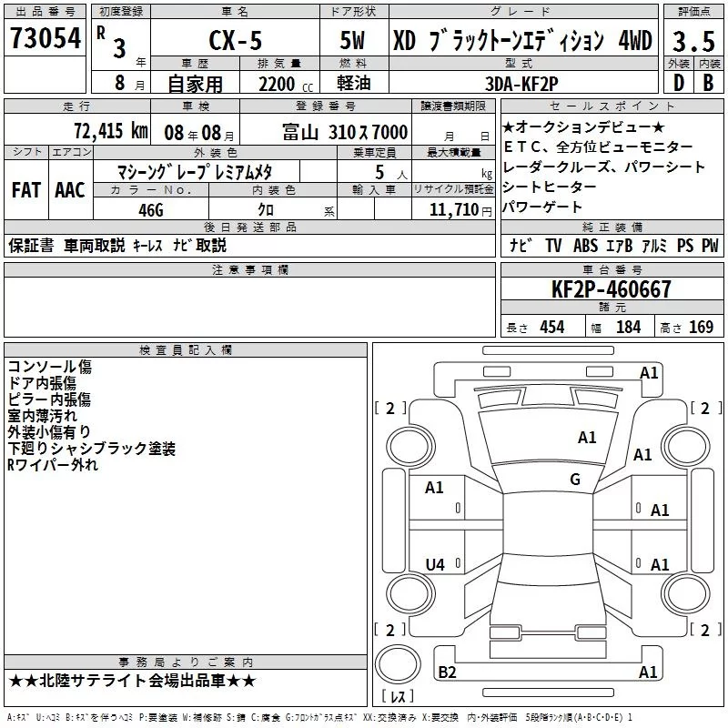
Task: Select the B2 mark on the rear bumper
Action: (x=447, y=672)
